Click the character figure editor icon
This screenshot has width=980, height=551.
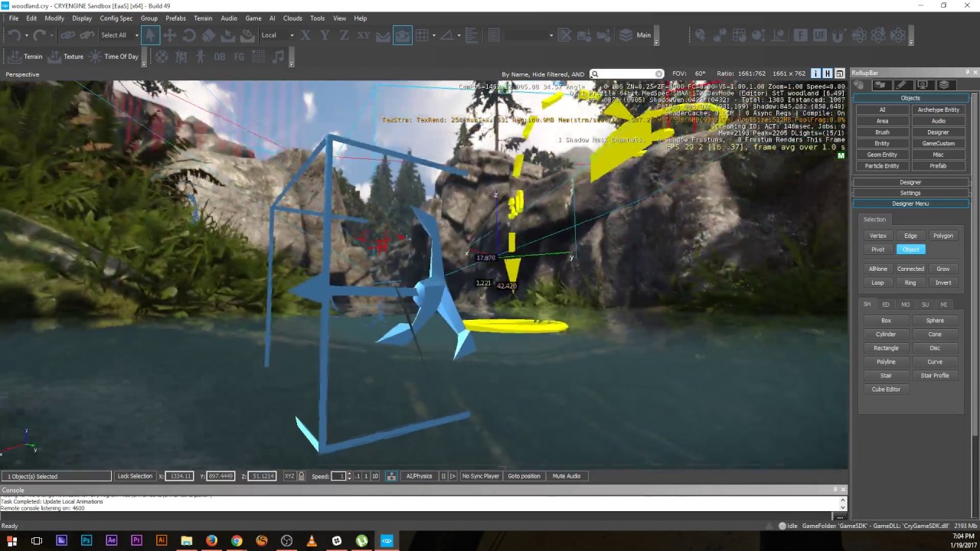[x=201, y=57]
